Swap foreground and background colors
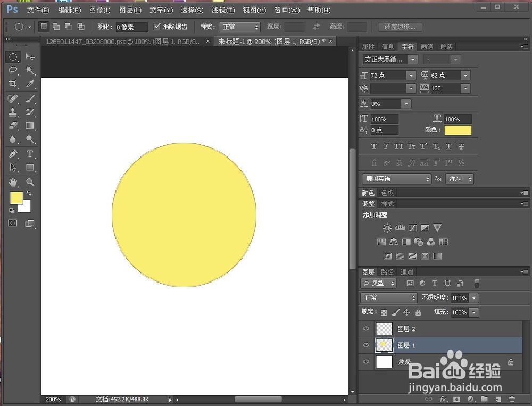Screen dimensions: 532x406 29,193
